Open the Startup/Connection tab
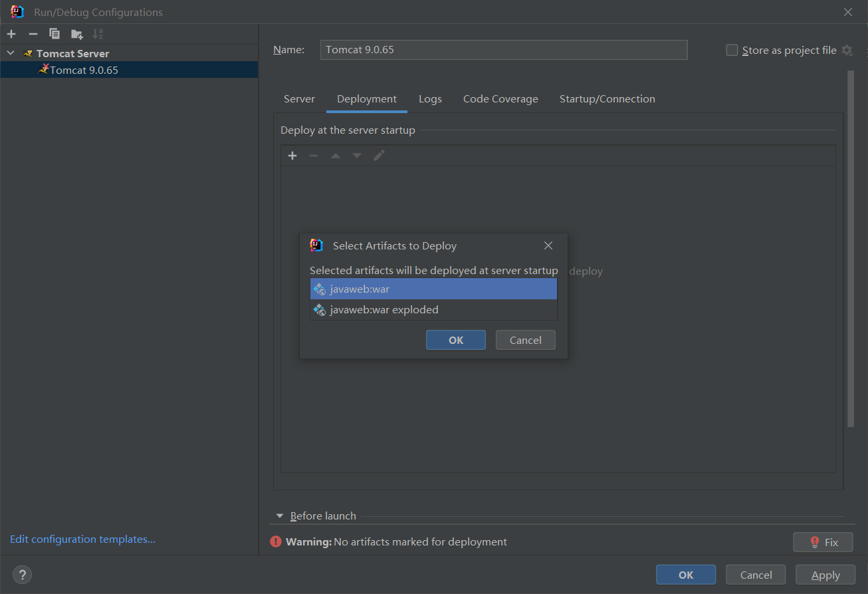Screen dimensions: 868x594 (607, 99)
